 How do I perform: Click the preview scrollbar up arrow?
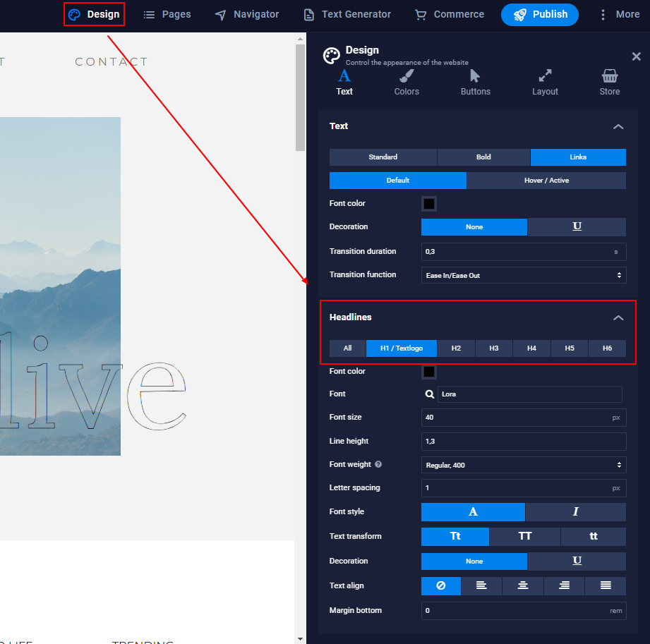tap(300, 39)
